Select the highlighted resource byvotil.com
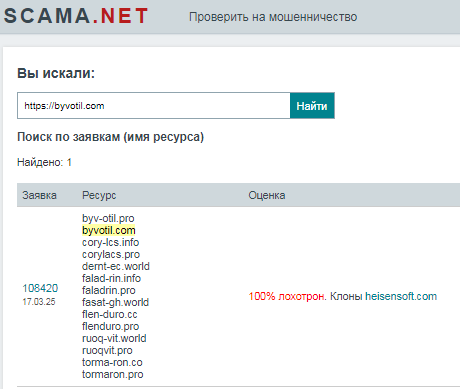The height and width of the screenshot is (389, 460). click(109, 230)
